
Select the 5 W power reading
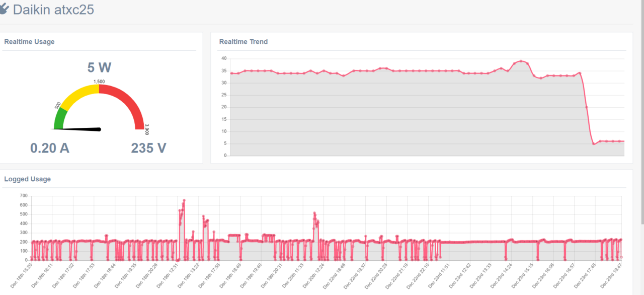(99, 67)
